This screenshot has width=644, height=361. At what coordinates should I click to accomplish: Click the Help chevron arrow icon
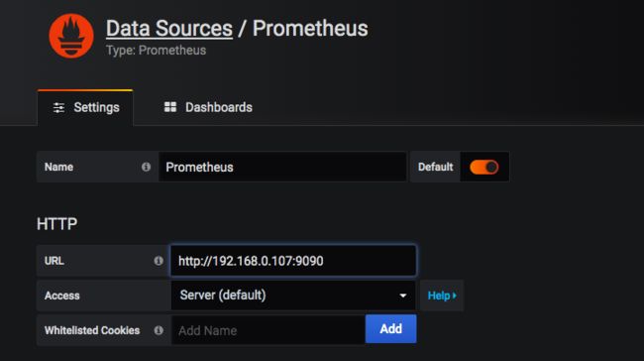pyautogui.click(x=454, y=296)
